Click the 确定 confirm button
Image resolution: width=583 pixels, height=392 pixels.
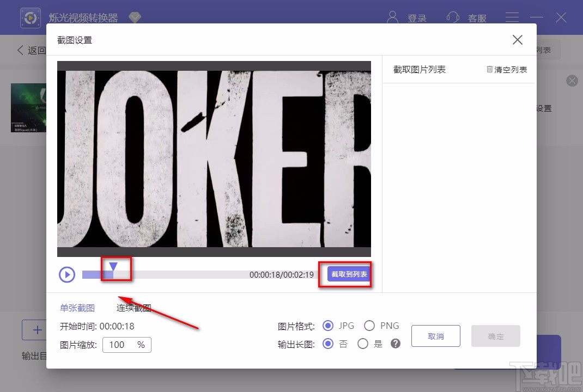coord(495,336)
